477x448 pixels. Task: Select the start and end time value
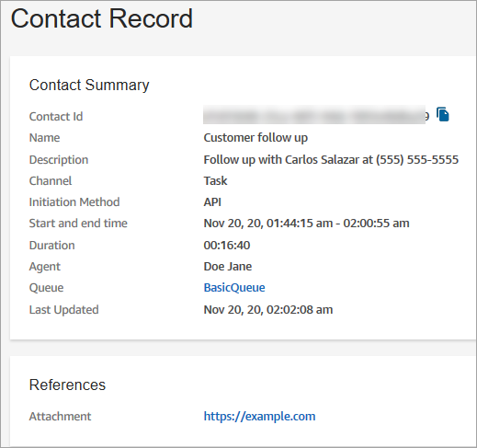pos(306,224)
